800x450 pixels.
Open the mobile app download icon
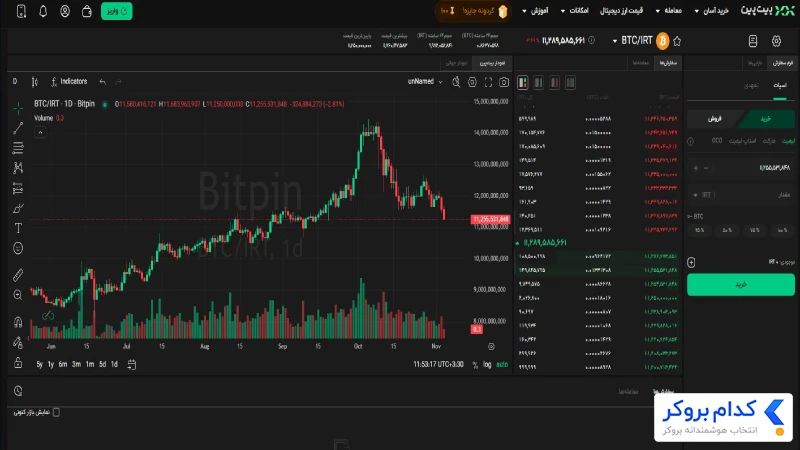click(21, 11)
